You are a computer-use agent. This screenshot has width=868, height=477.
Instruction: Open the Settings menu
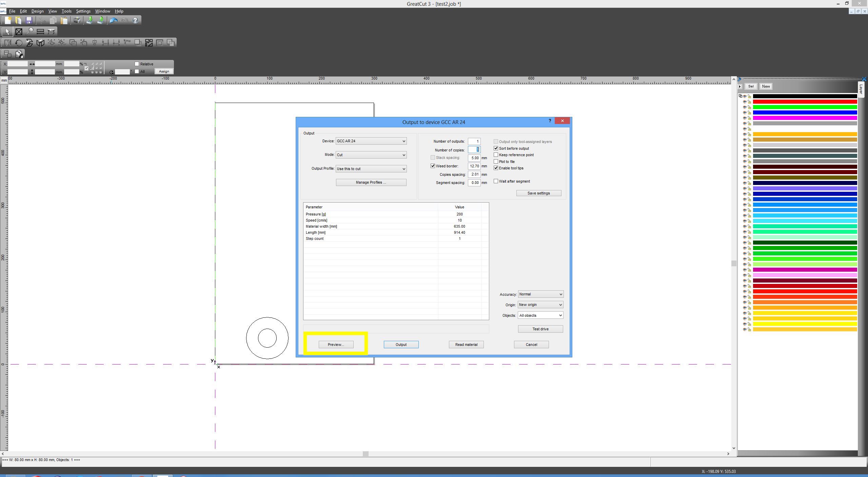coord(83,11)
